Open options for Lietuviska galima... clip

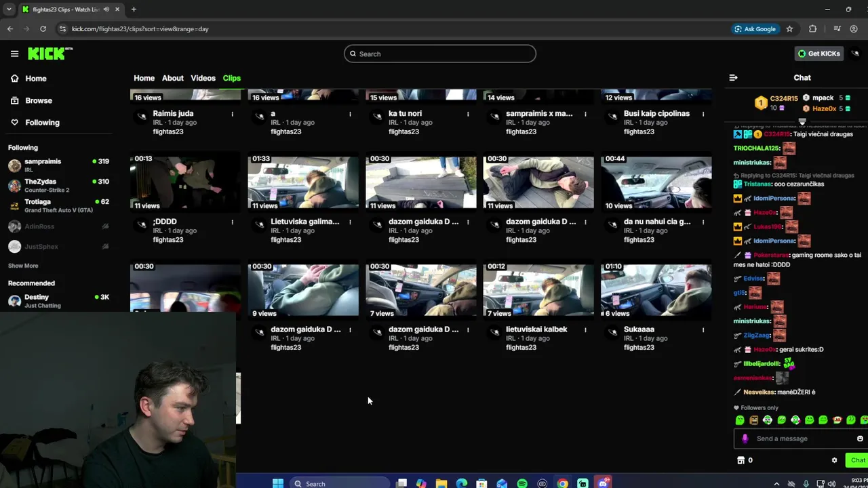[x=350, y=222]
